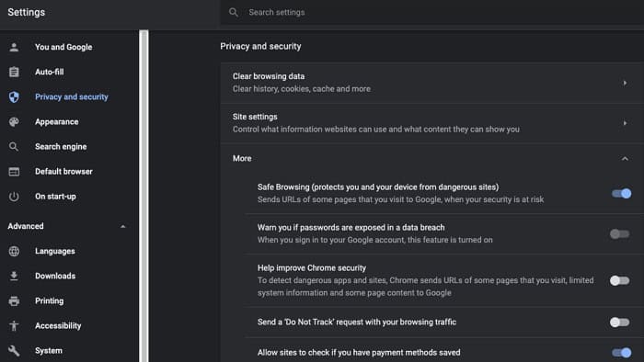Collapse the Advanced sidebar section arrow
644x362 pixels.
click(122, 226)
